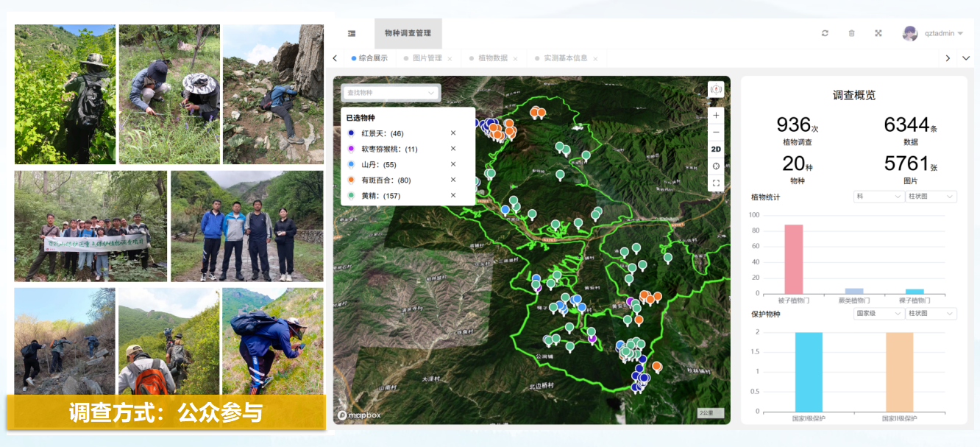The height and width of the screenshot is (447, 980).
Task: Switch to the 植物数据 tab
Action: 493,58
